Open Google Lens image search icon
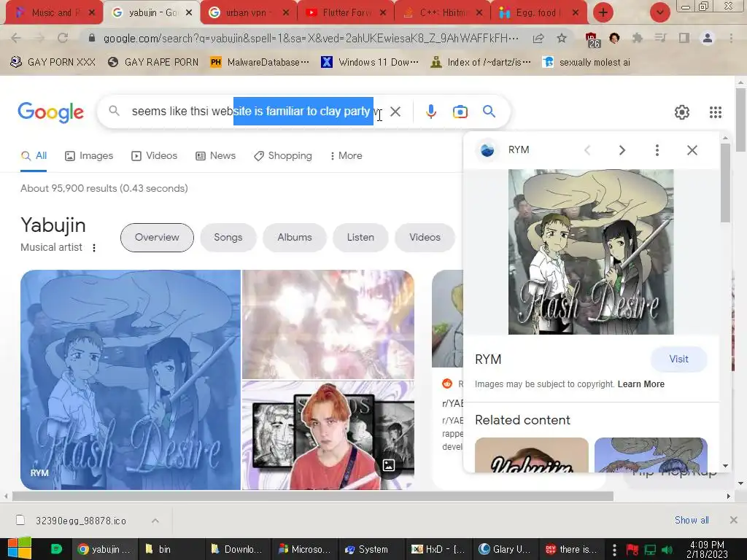Viewport: 747px width, 560px height. pos(460,112)
